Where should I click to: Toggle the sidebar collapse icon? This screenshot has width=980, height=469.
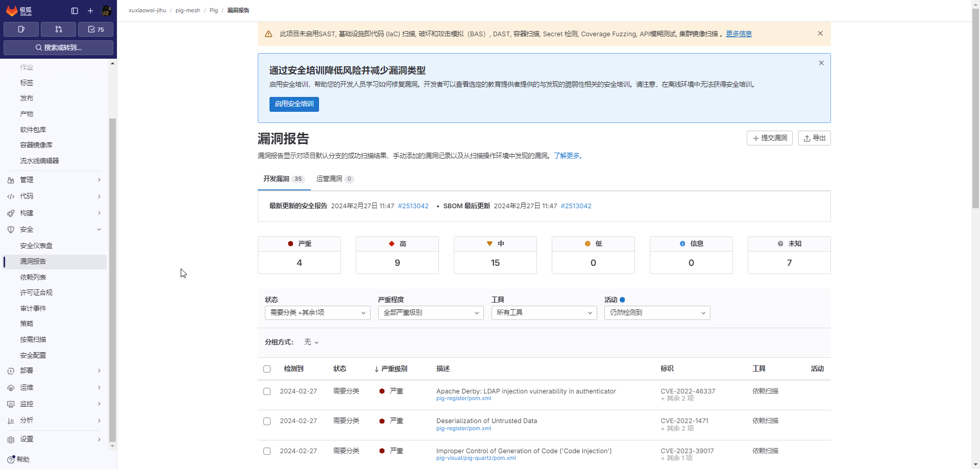(x=75, y=11)
